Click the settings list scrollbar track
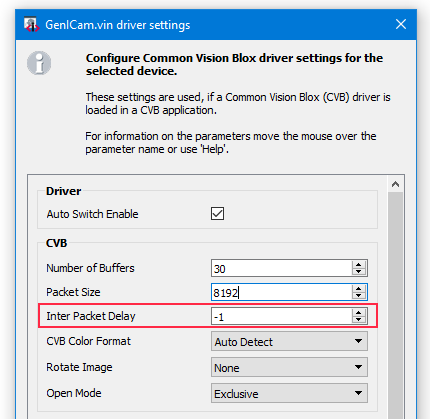 click(396, 305)
